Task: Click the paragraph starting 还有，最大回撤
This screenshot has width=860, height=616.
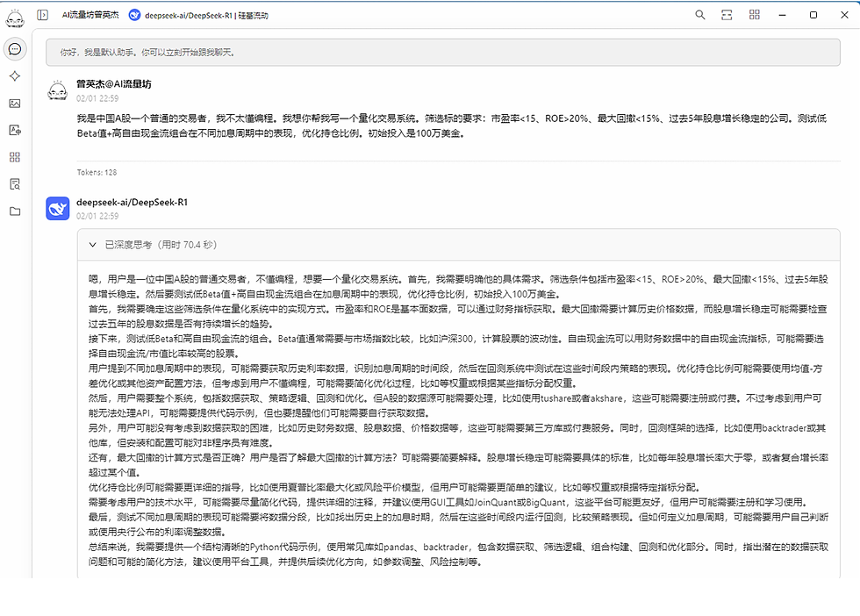Action: click(x=458, y=465)
